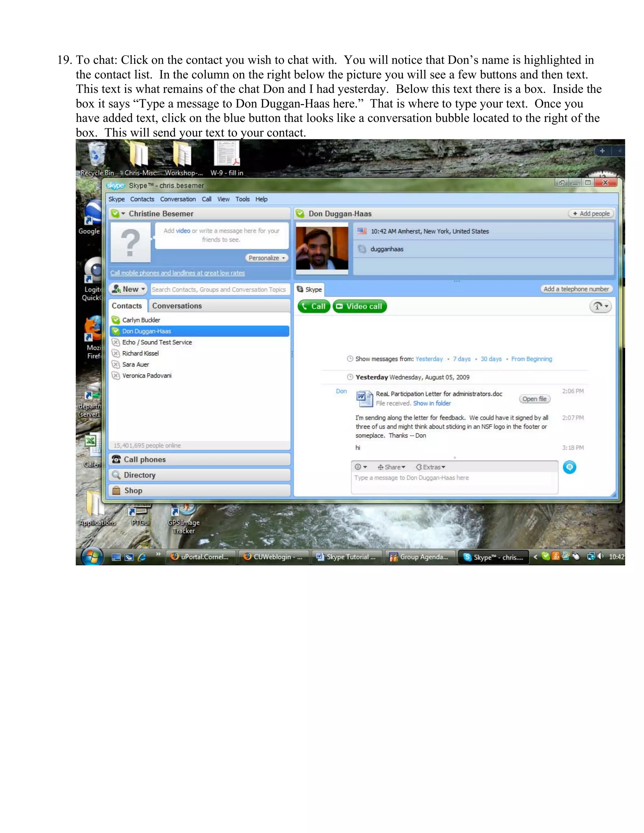The height and width of the screenshot is (833, 644).
Task: Click Add a telephone number
Action: coord(576,289)
